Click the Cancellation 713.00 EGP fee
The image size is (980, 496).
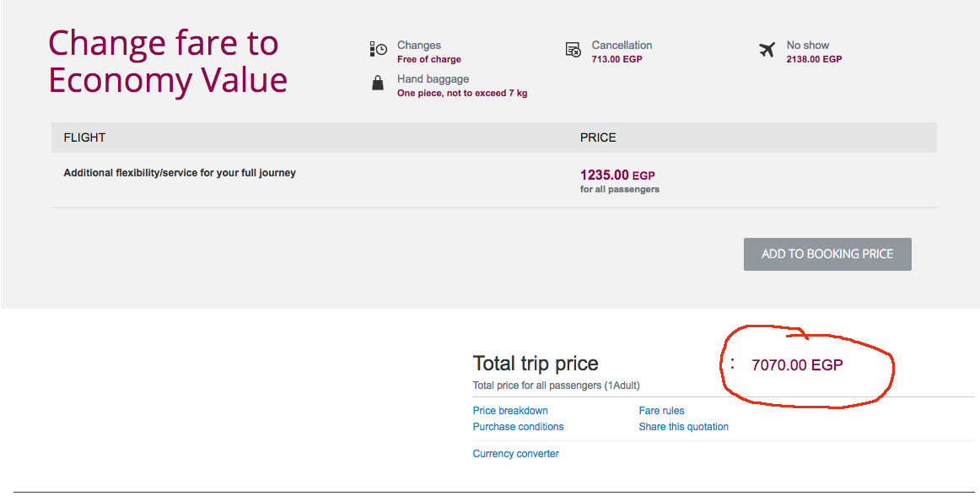tap(617, 59)
